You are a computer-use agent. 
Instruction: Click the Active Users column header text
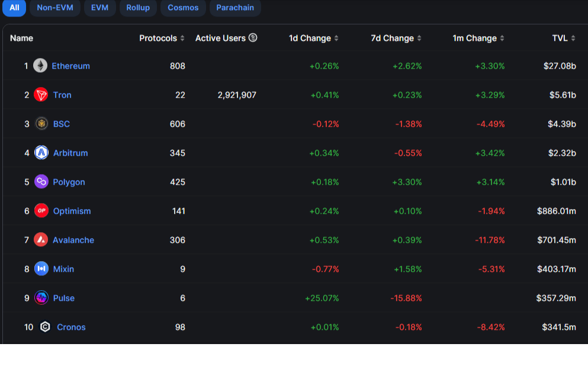(220, 38)
